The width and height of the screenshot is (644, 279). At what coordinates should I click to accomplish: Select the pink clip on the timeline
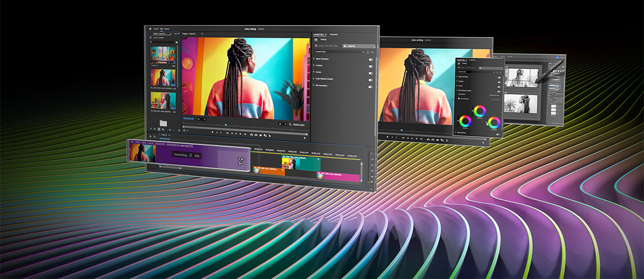(x=337, y=176)
